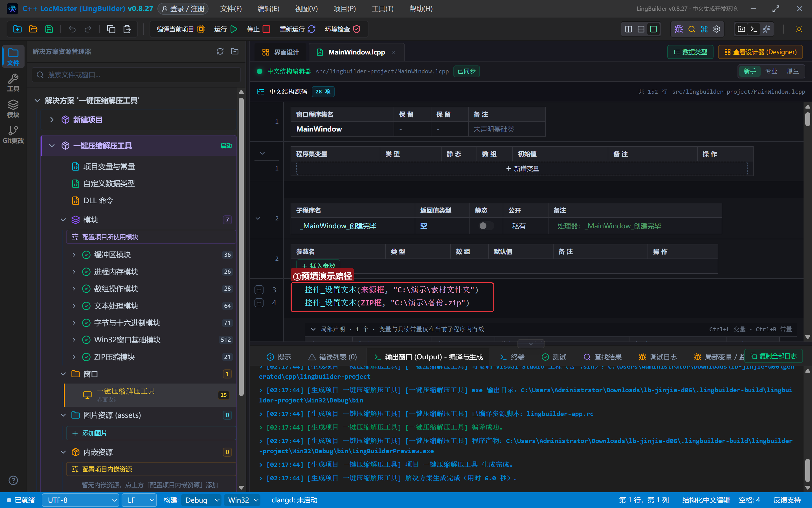Toggle the sun theme icon

(x=799, y=29)
